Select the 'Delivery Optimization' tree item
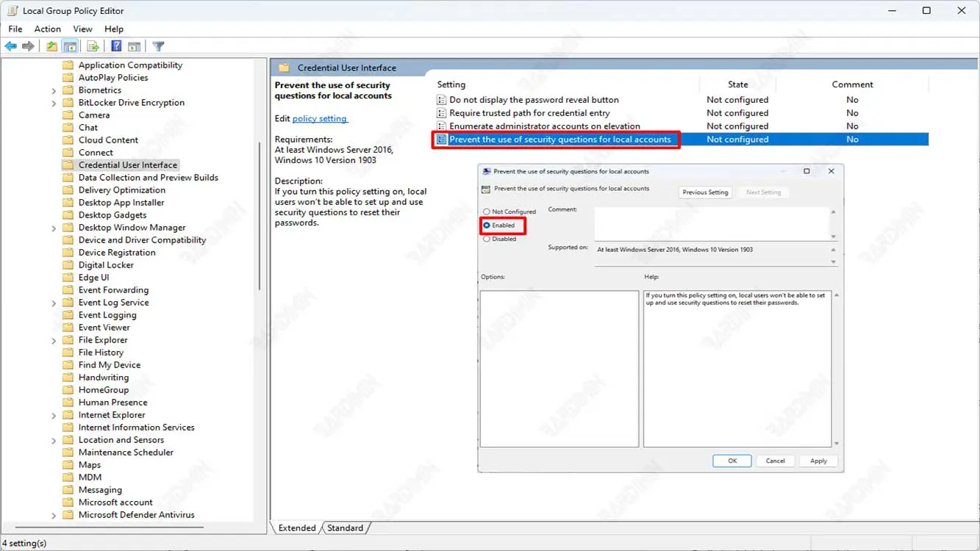 tap(122, 190)
